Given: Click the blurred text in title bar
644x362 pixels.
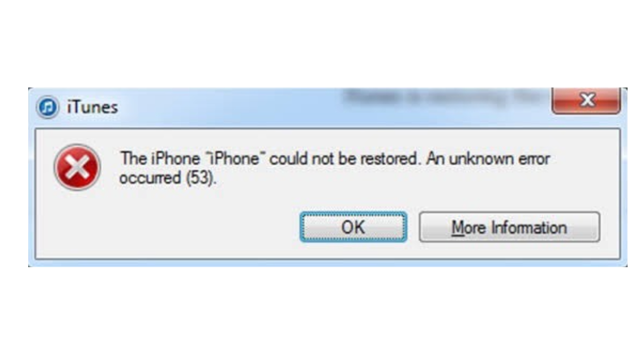Looking at the screenshot, I should (x=443, y=97).
